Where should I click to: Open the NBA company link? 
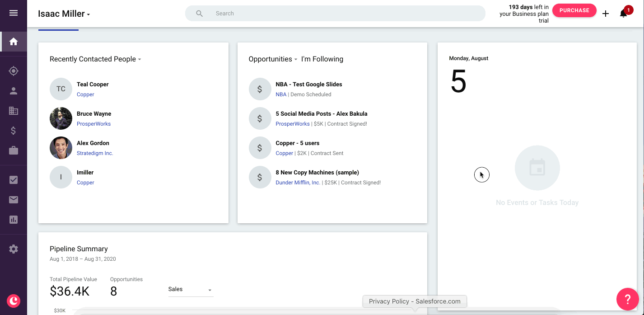[x=281, y=94]
